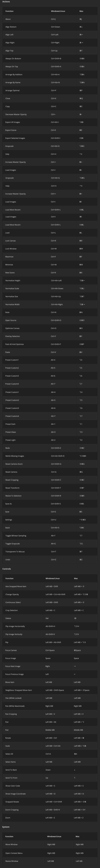Select the Overlay Selection row
The image size is (100, 868).
[x=50, y=336]
